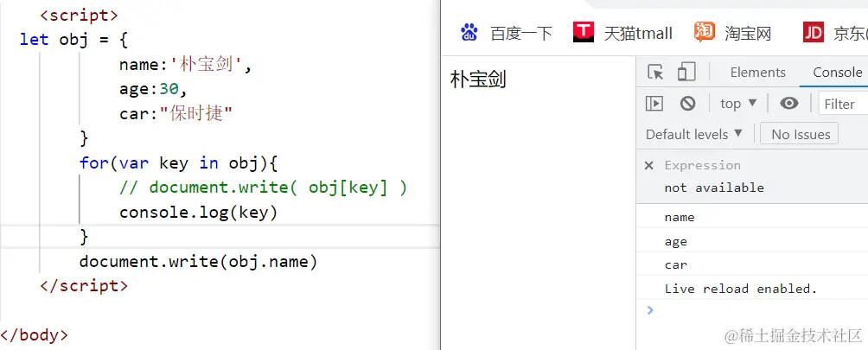Toggle the device toolbar icon
The image size is (868, 350).
coord(686,72)
